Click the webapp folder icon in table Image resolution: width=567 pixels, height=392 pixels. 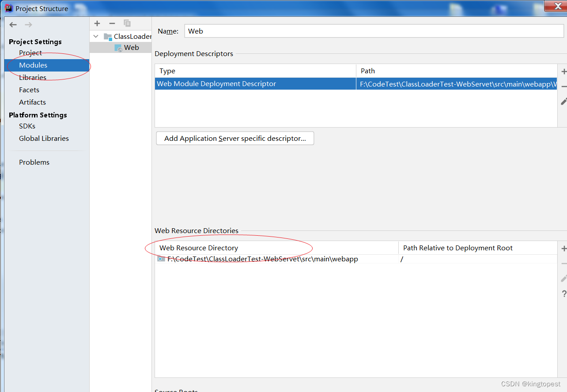point(161,259)
